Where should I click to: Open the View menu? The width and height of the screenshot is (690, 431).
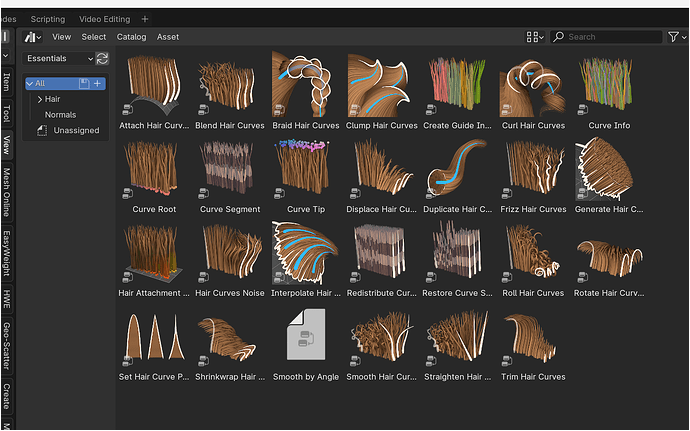[61, 37]
